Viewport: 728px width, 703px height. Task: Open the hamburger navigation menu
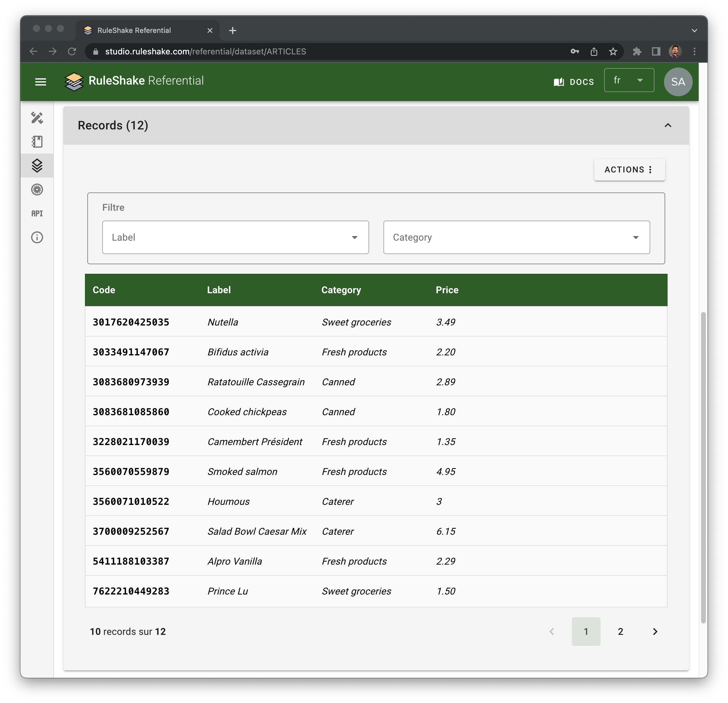point(40,82)
